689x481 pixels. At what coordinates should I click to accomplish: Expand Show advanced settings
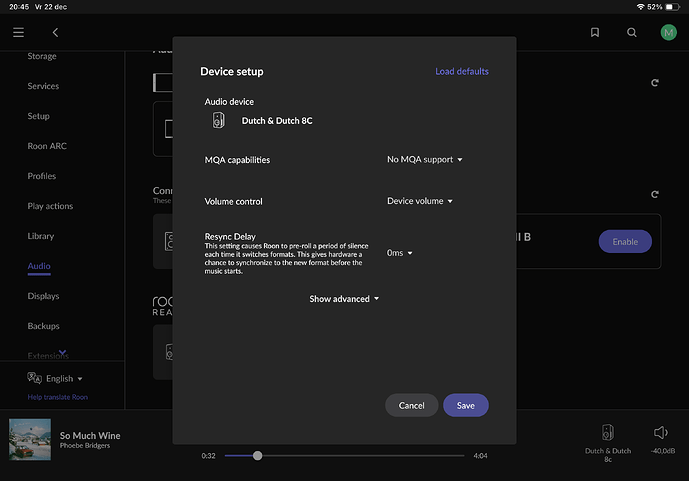(x=344, y=299)
